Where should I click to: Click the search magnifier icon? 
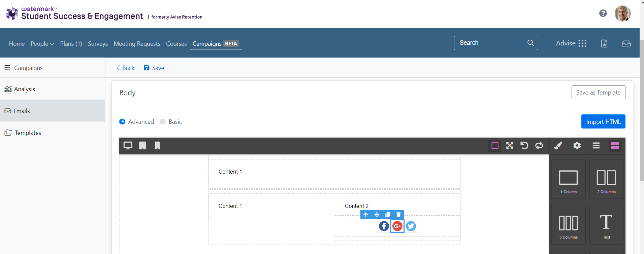pos(530,43)
